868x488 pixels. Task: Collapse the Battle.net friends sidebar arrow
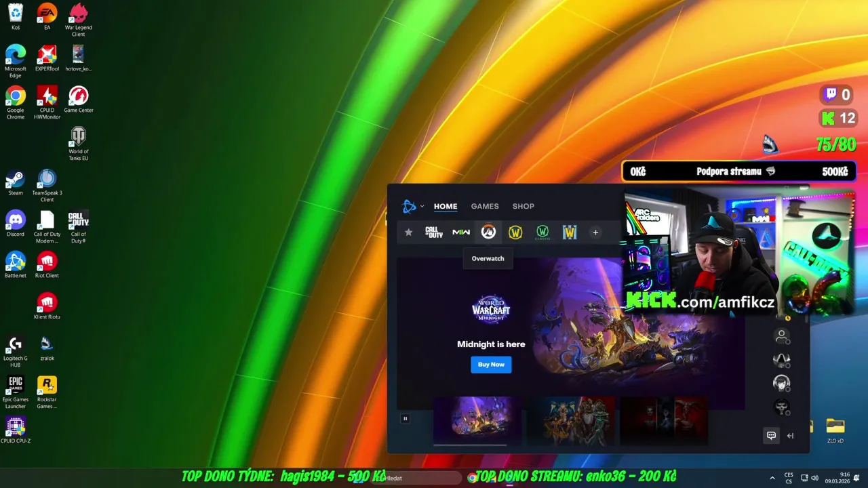click(790, 436)
